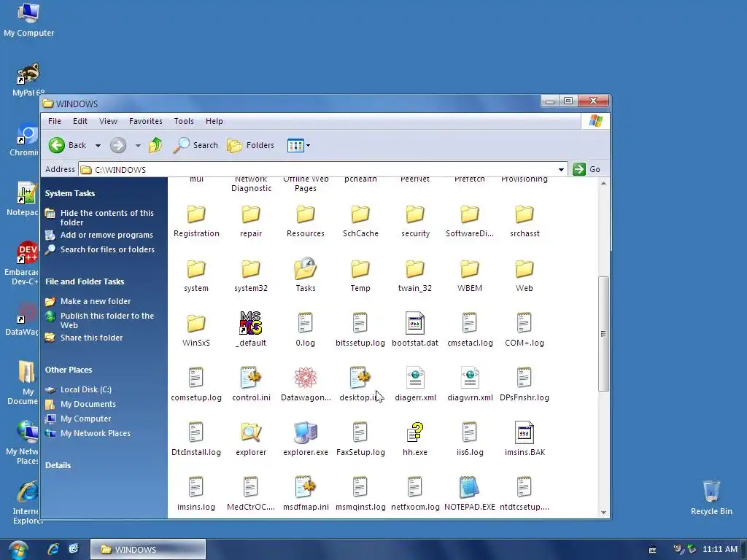Open the Search pane from toolbar
Screen dimensions: 747x560
(196, 145)
